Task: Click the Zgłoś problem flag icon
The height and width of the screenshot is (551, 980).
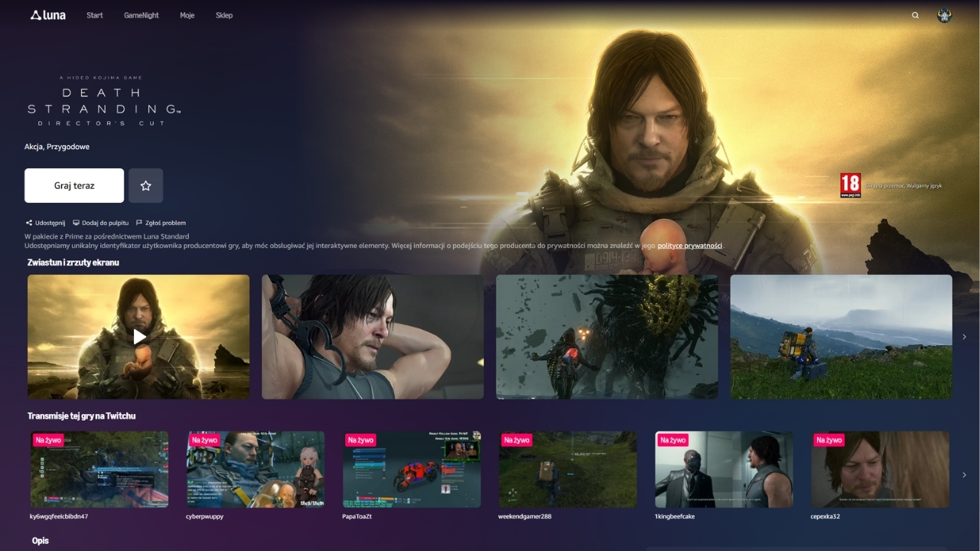Action: coord(138,223)
